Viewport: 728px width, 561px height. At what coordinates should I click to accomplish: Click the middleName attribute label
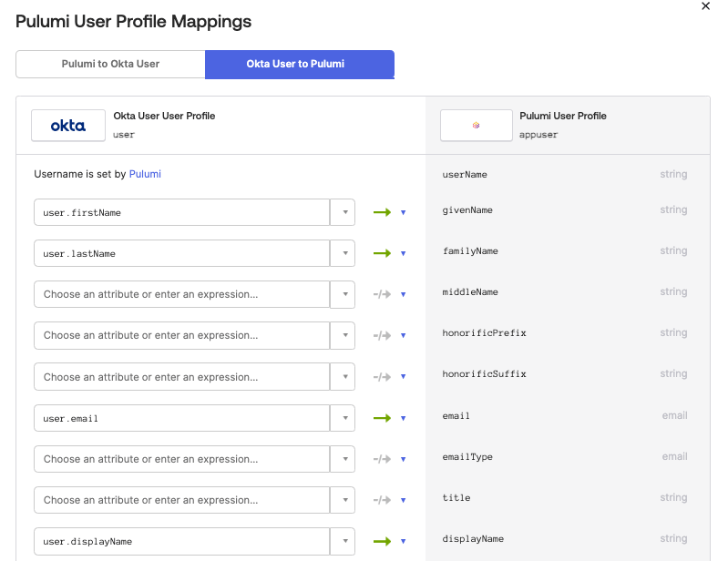[470, 291]
